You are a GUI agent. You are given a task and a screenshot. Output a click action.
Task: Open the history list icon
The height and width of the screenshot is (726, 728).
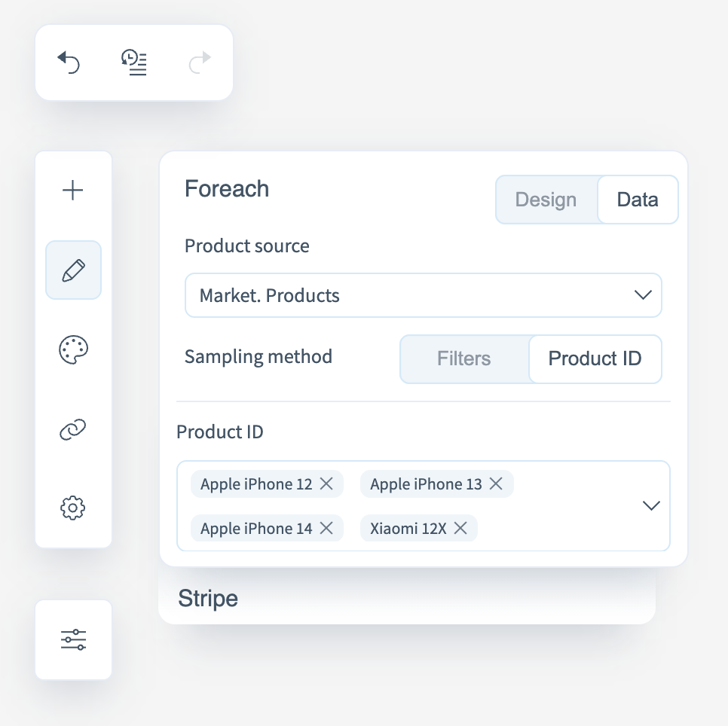pos(134,63)
